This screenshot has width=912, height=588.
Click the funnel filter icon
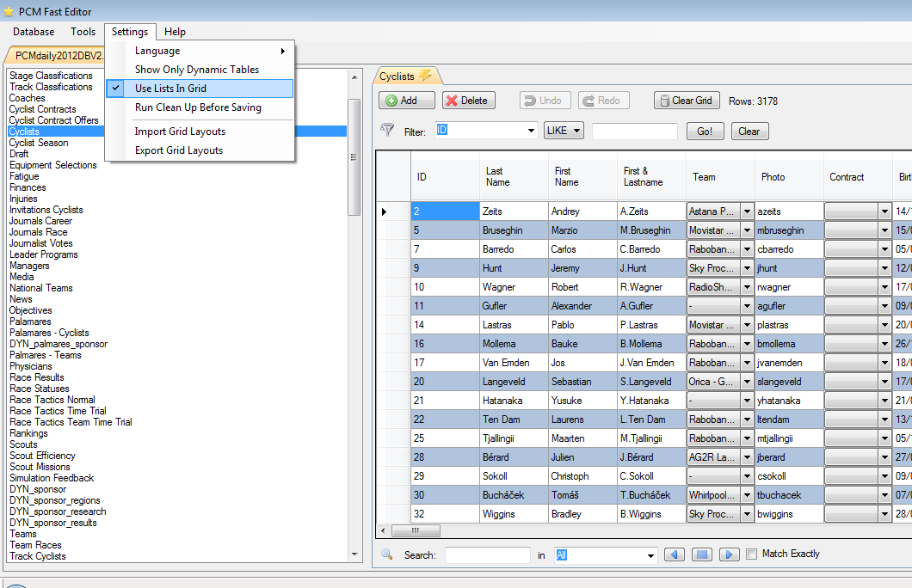(387, 131)
